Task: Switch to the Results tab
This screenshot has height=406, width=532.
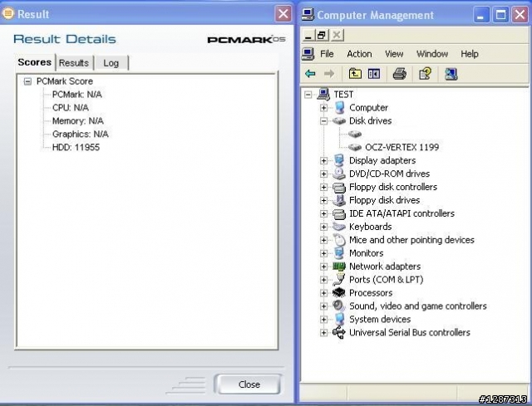Action: 74,63
